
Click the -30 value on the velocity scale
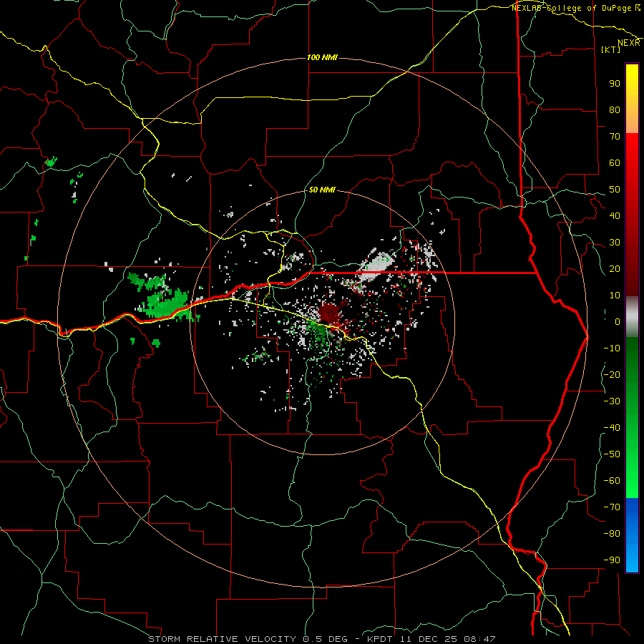[612, 401]
